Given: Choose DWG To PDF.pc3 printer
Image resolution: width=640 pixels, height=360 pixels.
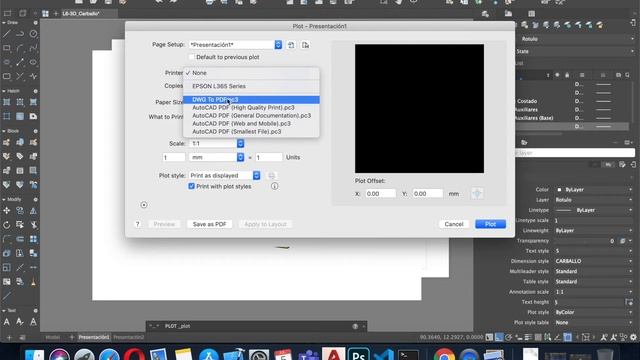Looking at the screenshot, I should coord(251,100).
